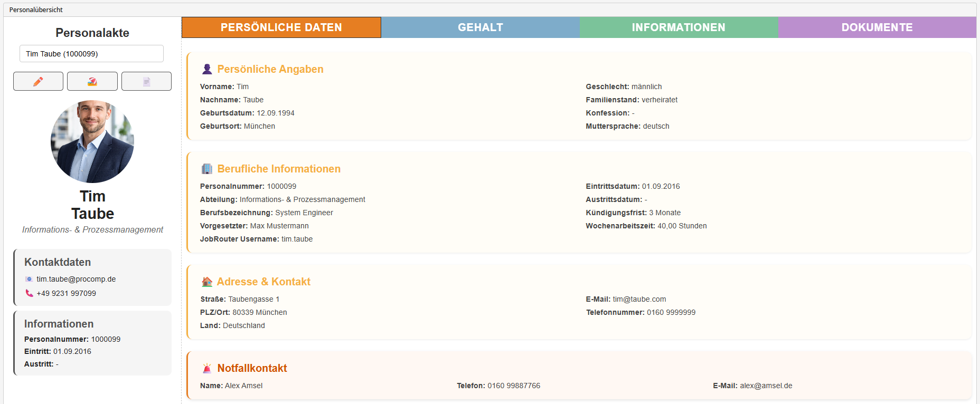The width and height of the screenshot is (980, 404).
Task: Select the Persönliche Daten tab
Action: click(x=281, y=27)
